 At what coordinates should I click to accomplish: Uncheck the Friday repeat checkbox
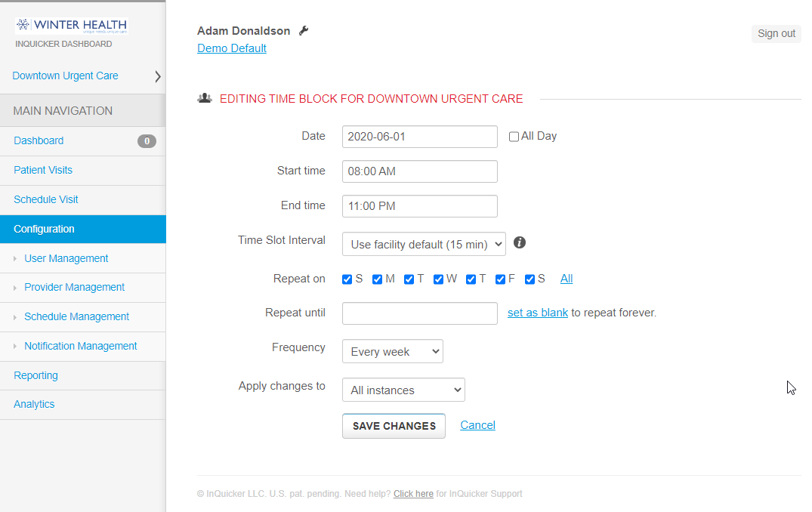point(499,279)
